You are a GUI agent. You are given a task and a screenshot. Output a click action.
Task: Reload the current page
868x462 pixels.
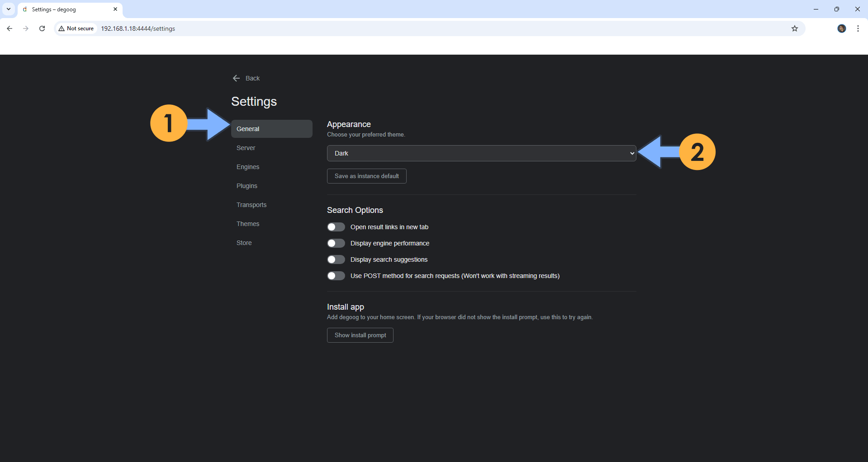click(x=42, y=28)
